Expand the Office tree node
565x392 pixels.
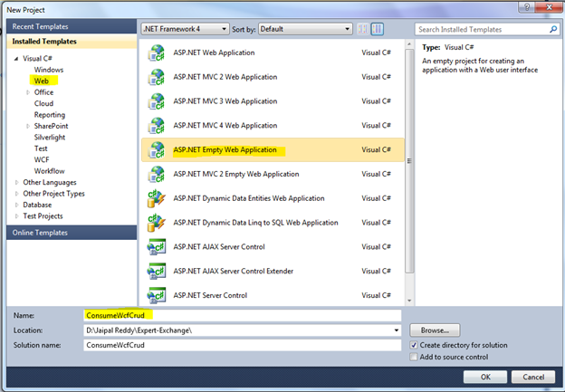tap(28, 92)
